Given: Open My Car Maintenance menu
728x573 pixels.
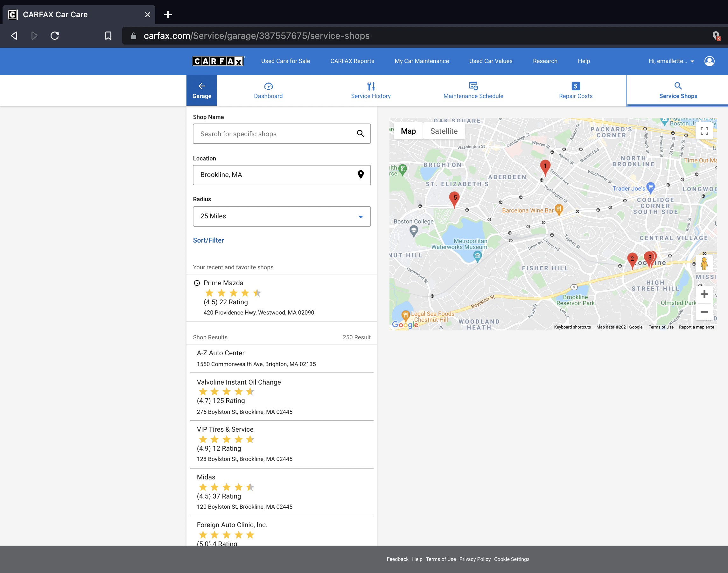Looking at the screenshot, I should [x=422, y=61].
